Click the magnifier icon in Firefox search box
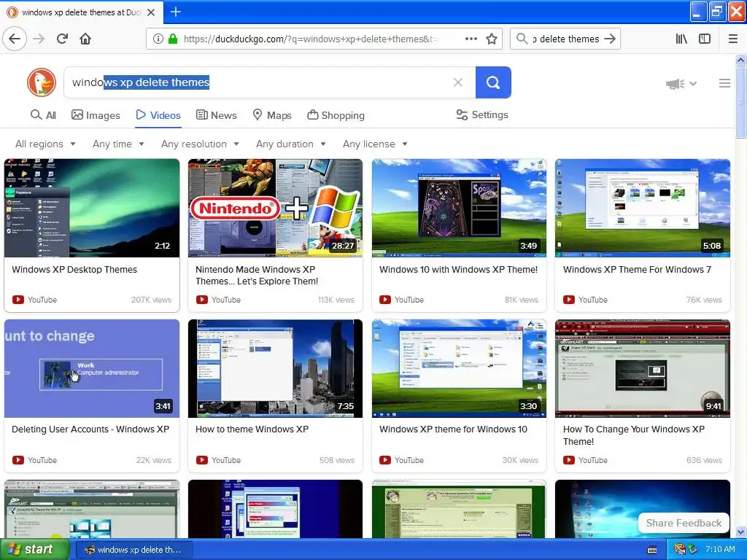 pyautogui.click(x=522, y=39)
